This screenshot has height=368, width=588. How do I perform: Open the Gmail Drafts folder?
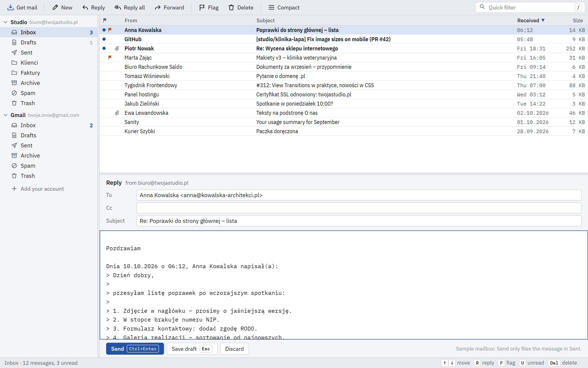[49, 135]
